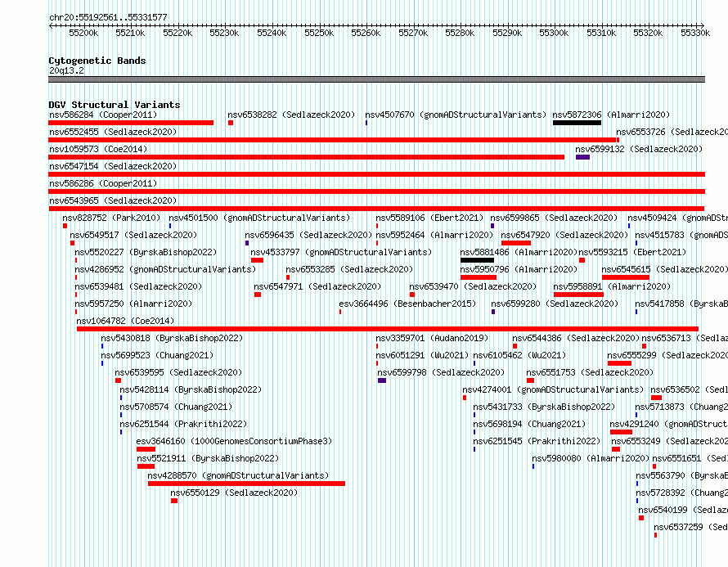Click the nsv586284 (Cooper2011) red variant bar
The width and height of the screenshot is (728, 567).
click(x=131, y=123)
